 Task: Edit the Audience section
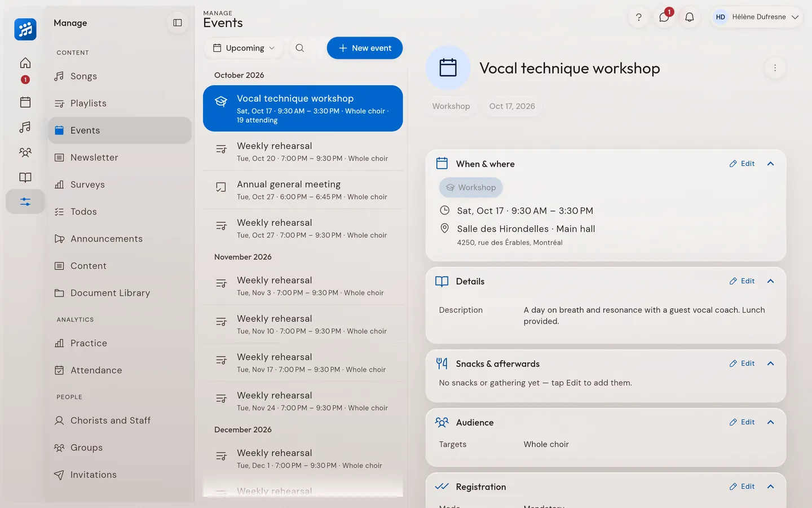coord(742,422)
